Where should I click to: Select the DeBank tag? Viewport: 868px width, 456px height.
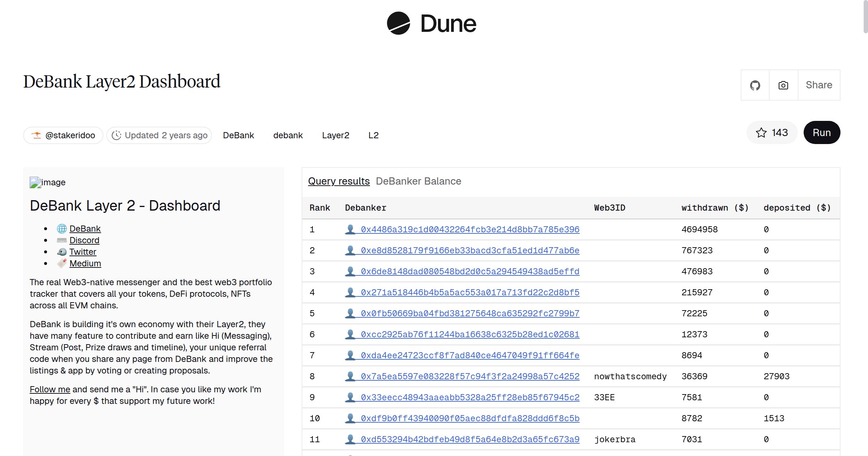click(238, 135)
